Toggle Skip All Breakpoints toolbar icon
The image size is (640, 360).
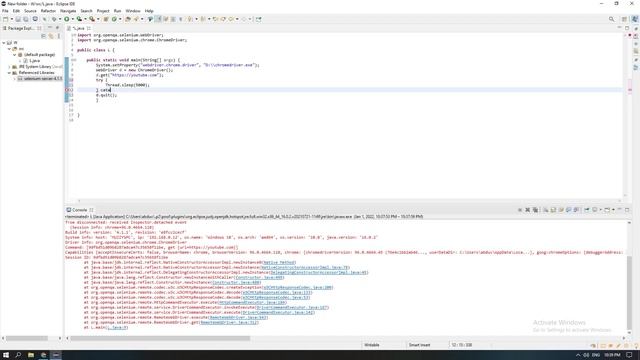[x=44, y=19]
